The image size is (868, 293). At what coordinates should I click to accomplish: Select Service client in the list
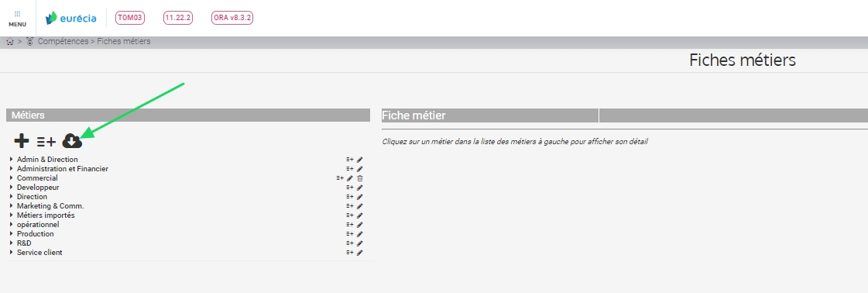39,253
